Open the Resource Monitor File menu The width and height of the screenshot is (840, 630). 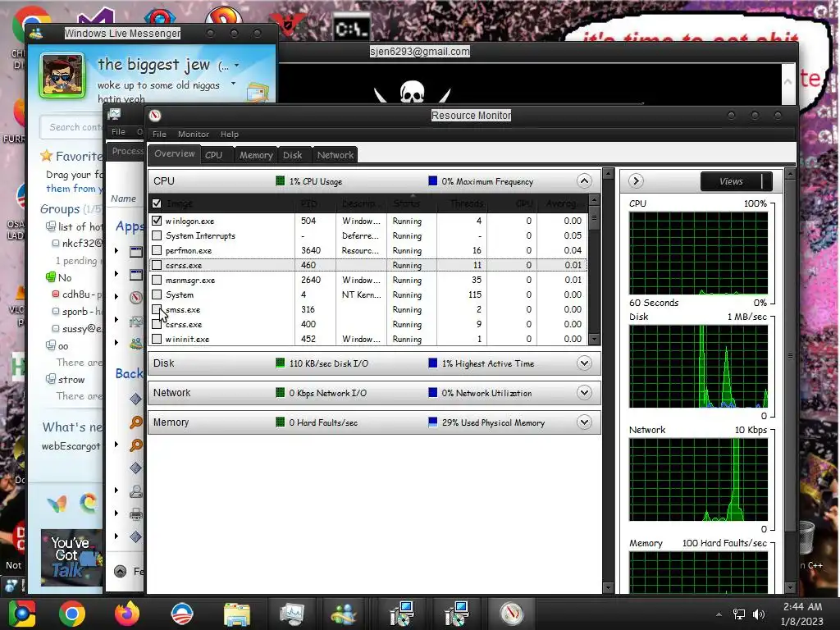pyautogui.click(x=159, y=134)
